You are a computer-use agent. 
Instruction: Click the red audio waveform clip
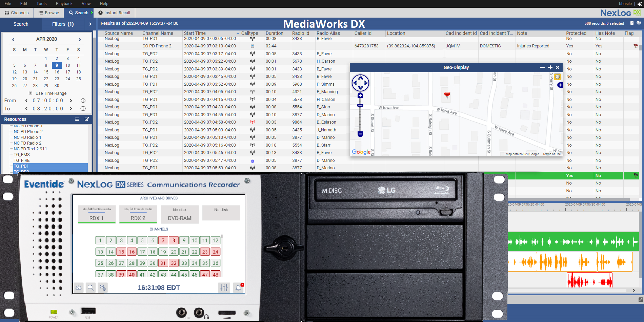pos(589,281)
